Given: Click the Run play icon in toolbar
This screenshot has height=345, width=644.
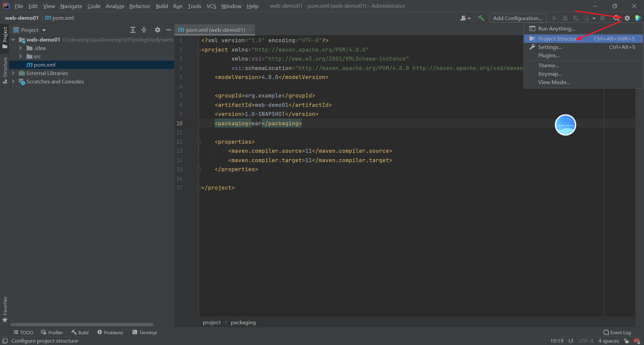Looking at the screenshot, I should point(554,18).
